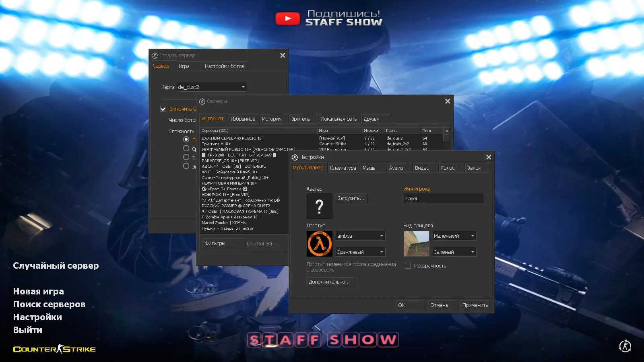Open the Избранное servers tab

click(x=244, y=119)
